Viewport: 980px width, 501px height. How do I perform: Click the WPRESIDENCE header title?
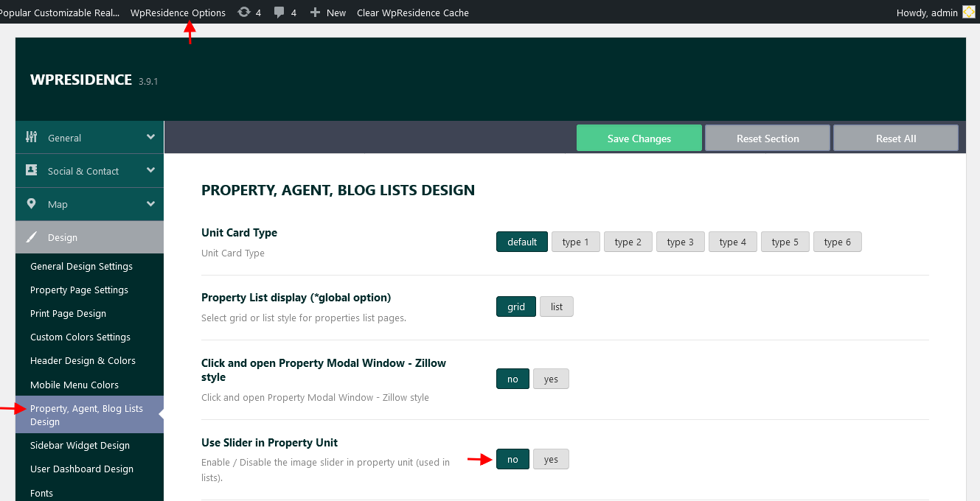pyautogui.click(x=81, y=80)
